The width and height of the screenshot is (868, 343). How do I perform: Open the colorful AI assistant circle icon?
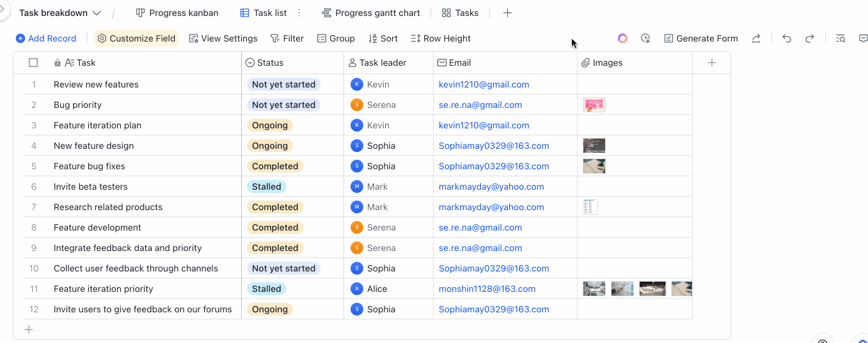click(622, 38)
